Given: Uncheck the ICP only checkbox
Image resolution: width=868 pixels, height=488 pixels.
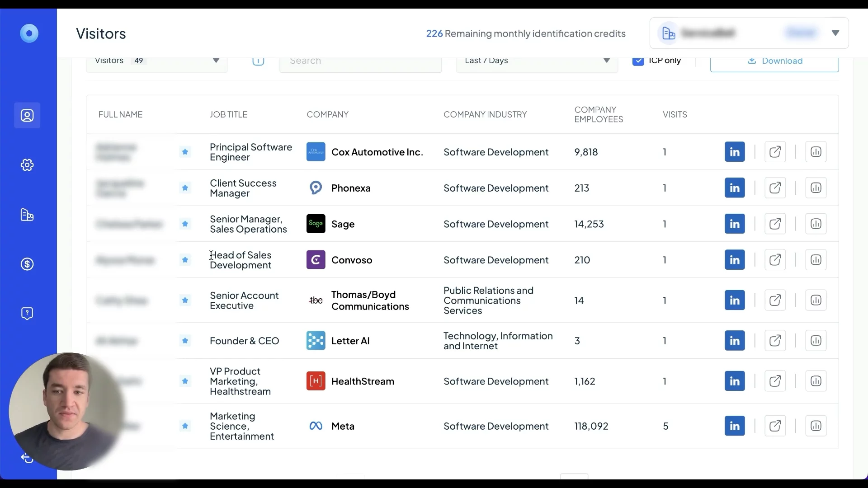Looking at the screenshot, I should click(638, 61).
